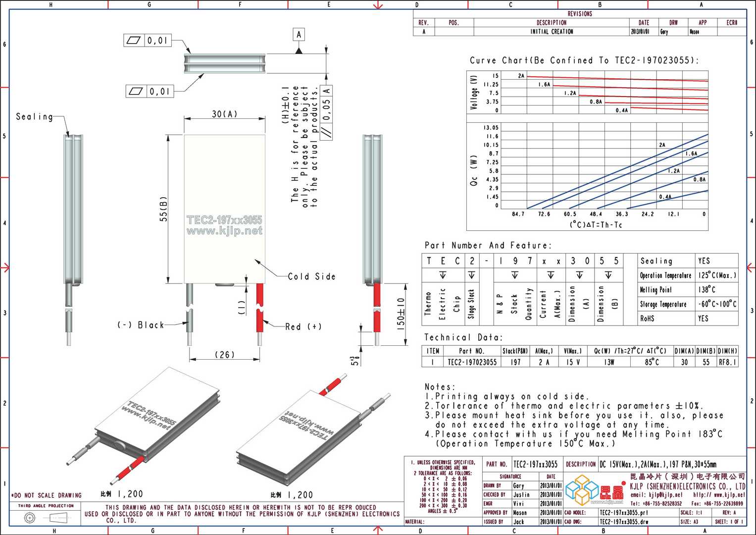Screen dimensions: 756x535
Task: Select the (26) wire spacing dimension
Action: 224,355
